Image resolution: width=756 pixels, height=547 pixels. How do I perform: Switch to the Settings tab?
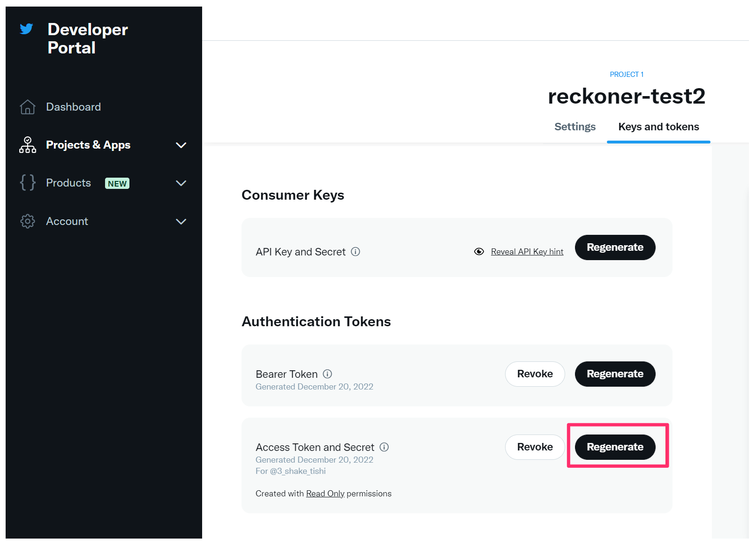click(575, 127)
